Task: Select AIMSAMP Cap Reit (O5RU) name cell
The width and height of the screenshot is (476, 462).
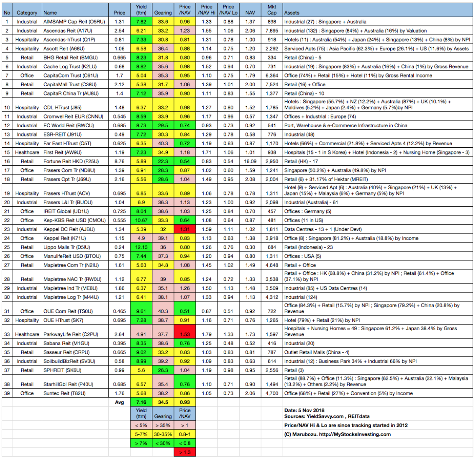Action: pos(75,22)
